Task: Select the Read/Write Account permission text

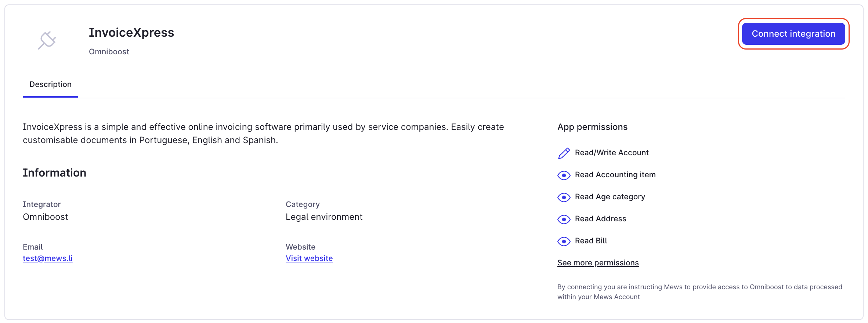Action: pyautogui.click(x=612, y=153)
